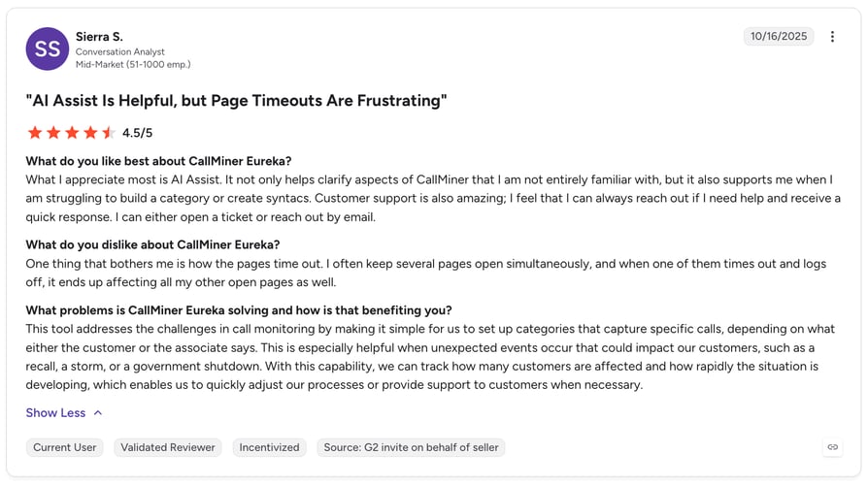Collapse review using the upward chevron

point(98,413)
